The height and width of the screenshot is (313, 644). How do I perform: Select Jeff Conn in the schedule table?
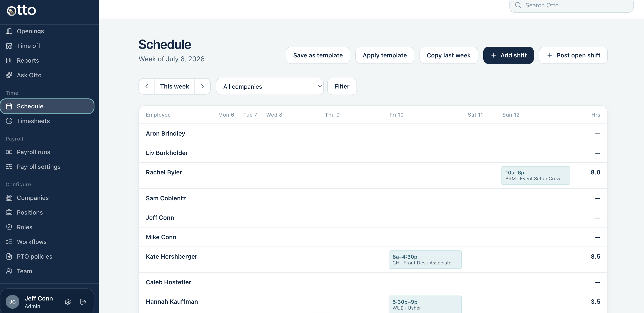[160, 218]
